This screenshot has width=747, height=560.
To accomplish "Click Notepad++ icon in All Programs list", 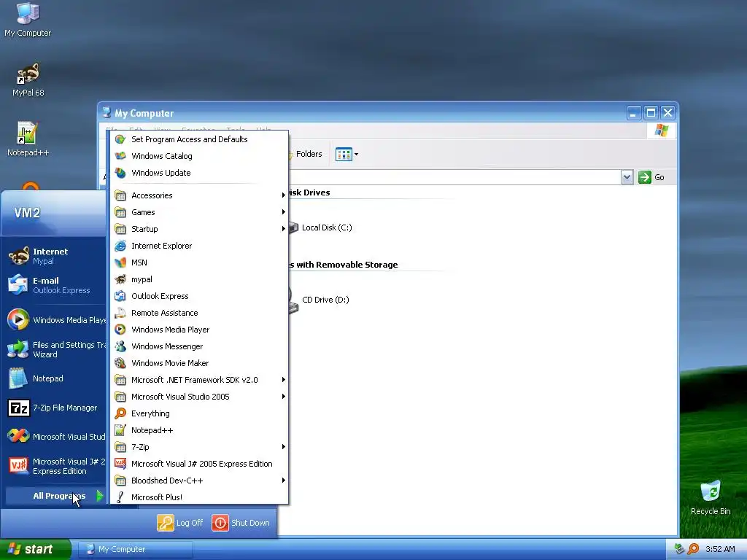I will coord(120,430).
